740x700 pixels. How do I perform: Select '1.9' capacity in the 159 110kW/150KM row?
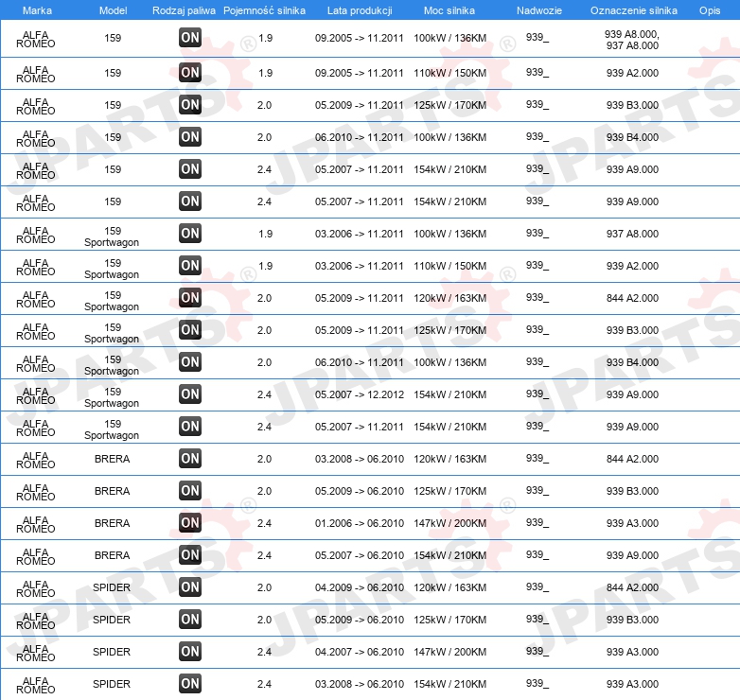pyautogui.click(x=265, y=73)
